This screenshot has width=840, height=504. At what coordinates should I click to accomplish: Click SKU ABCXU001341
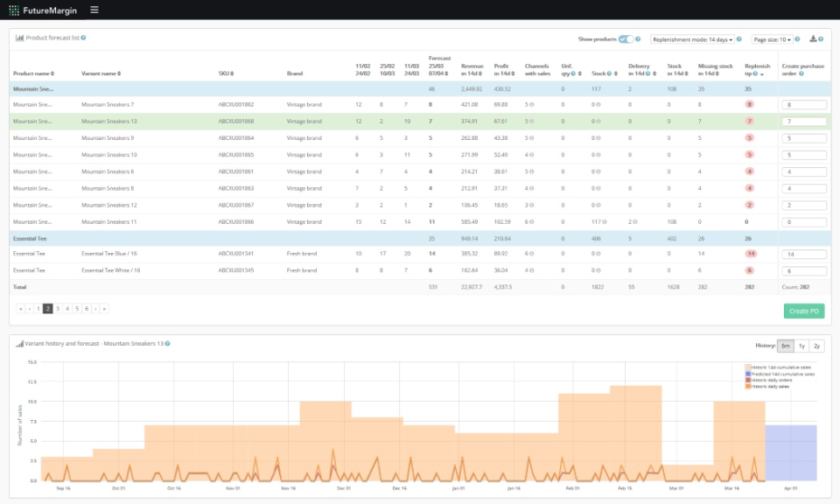[x=235, y=254]
